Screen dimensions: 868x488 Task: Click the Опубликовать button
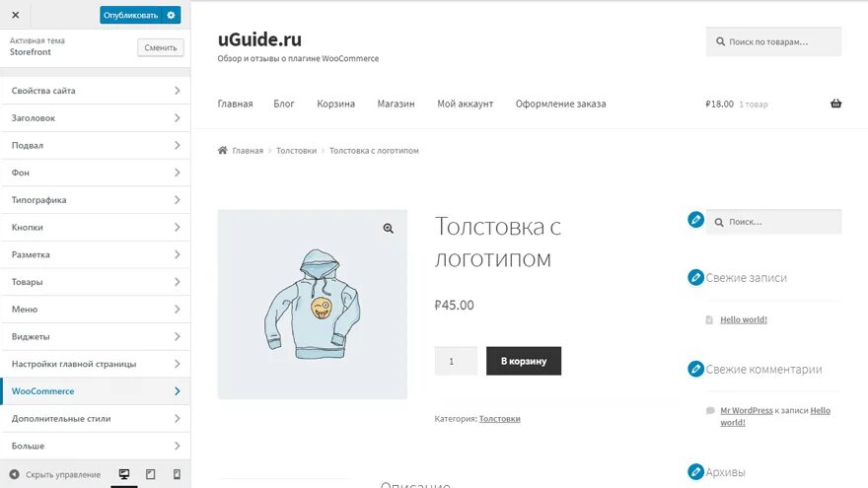[130, 15]
